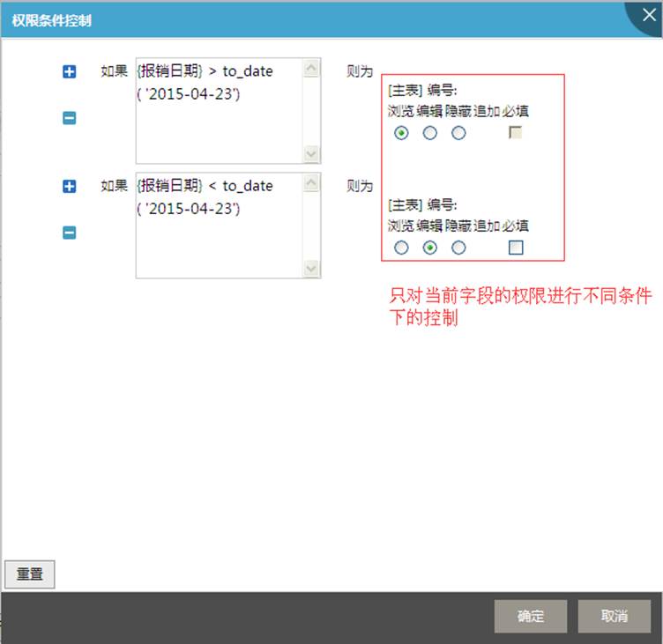Select 编辑 radio in first 则为 group
663x644 pixels.
(x=430, y=133)
